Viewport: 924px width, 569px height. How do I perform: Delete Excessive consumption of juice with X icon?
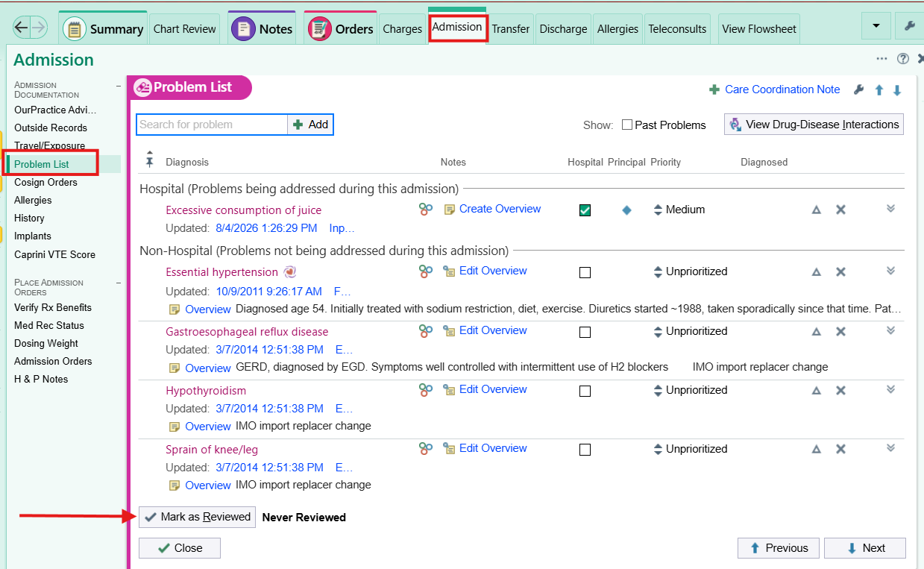840,210
